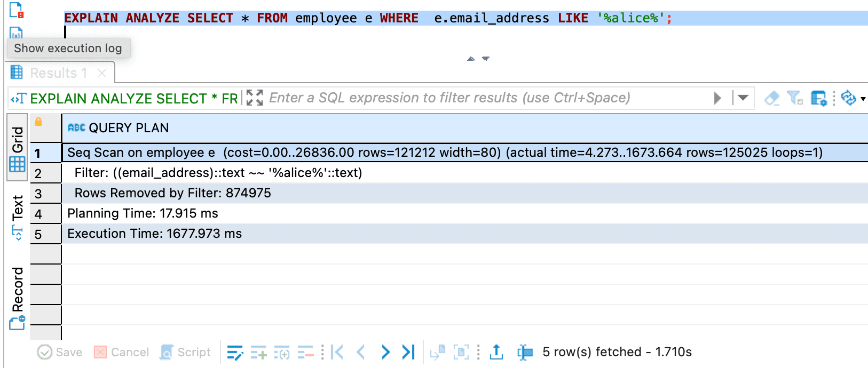Apply the filter expression with the play arrow
This screenshot has height=368, width=868.
[717, 98]
